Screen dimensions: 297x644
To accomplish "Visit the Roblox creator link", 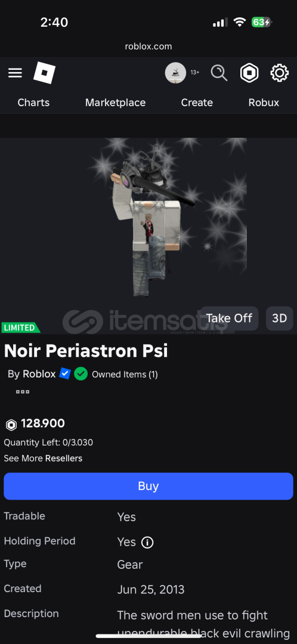I will point(39,374).
